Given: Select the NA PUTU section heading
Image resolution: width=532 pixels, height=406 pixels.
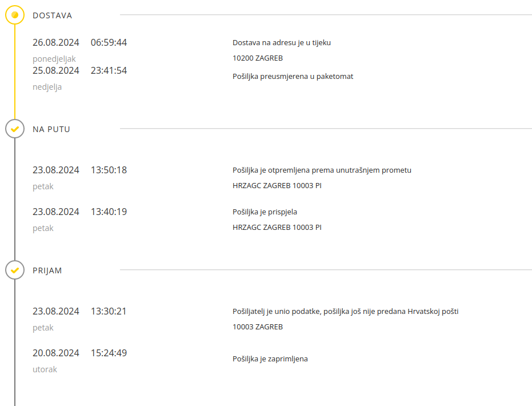Looking at the screenshot, I should [51, 129].
